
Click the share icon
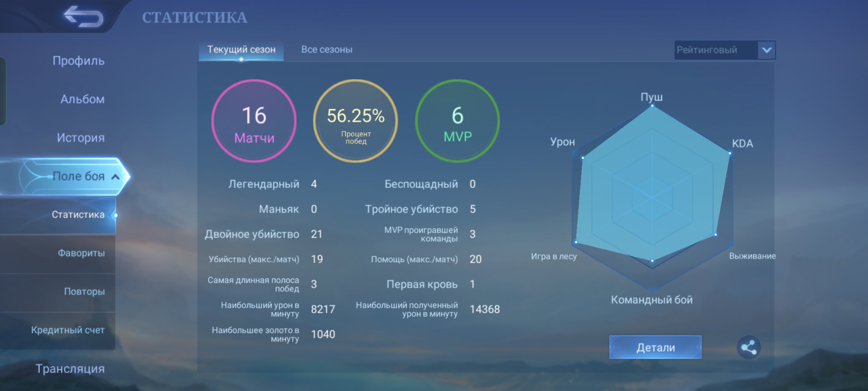click(x=748, y=348)
